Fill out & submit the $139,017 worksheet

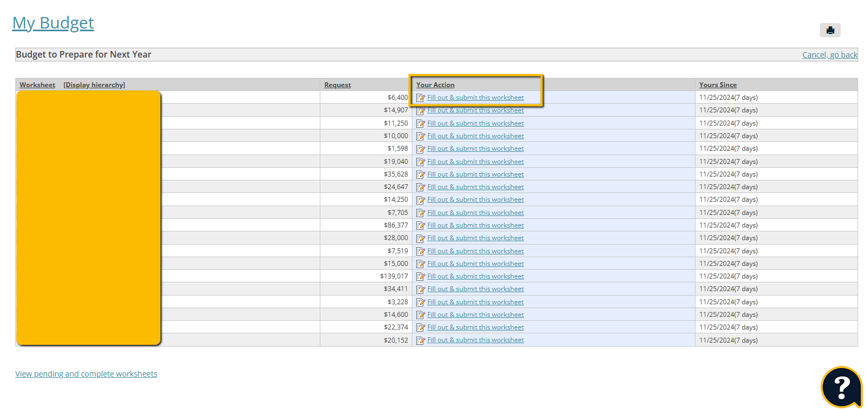pos(475,276)
